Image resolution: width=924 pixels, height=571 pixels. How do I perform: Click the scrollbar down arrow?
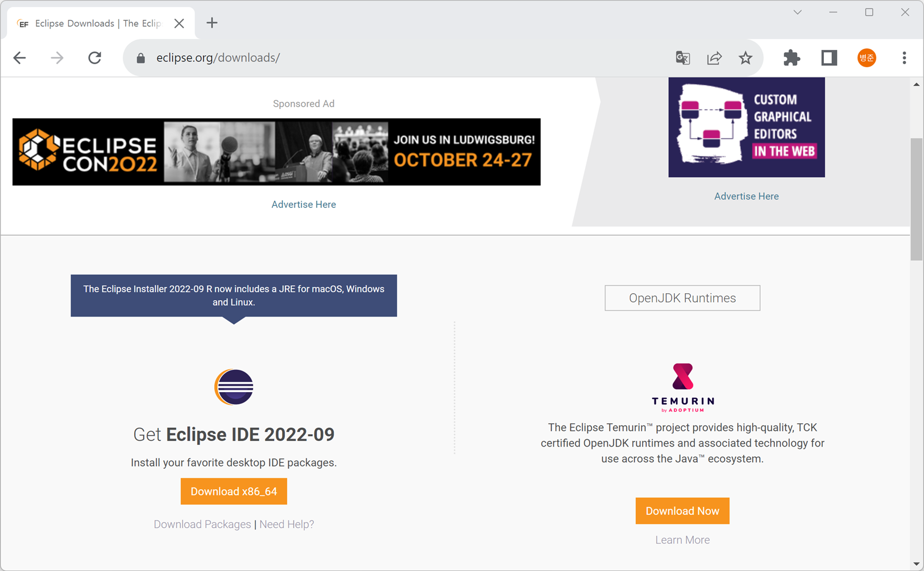coord(917,564)
